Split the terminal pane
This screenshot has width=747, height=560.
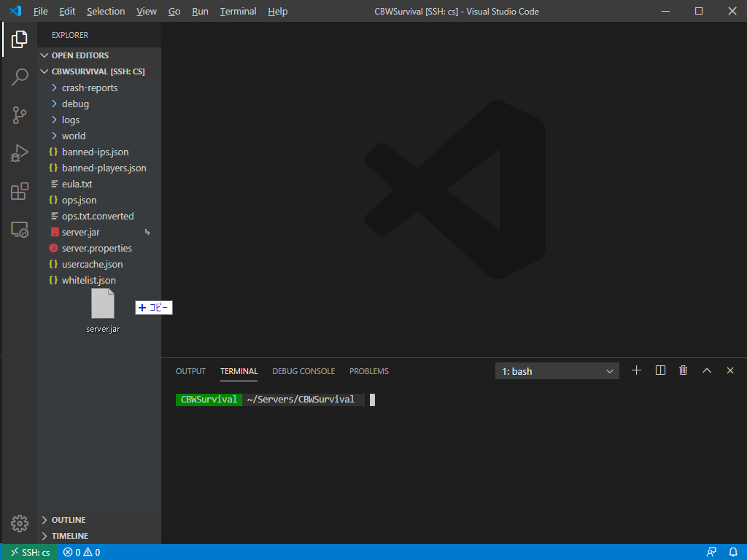pyautogui.click(x=660, y=370)
